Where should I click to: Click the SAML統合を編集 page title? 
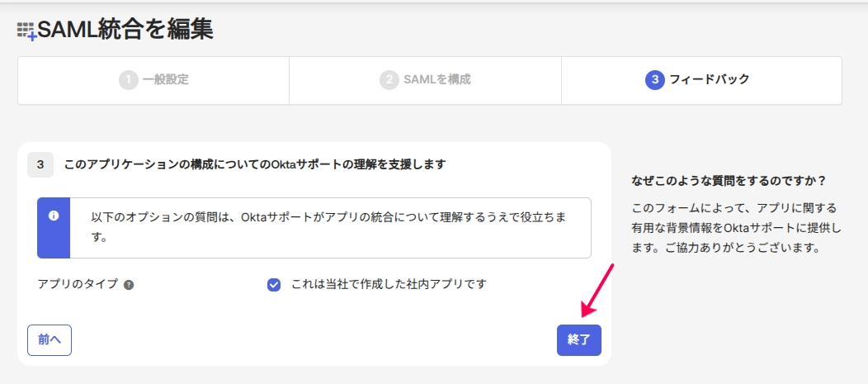(125, 30)
